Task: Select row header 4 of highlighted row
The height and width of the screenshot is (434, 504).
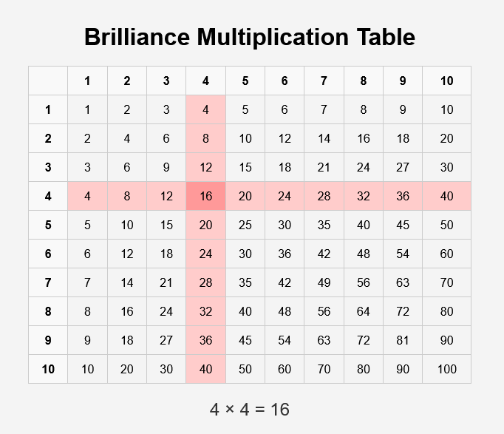Action: point(48,196)
